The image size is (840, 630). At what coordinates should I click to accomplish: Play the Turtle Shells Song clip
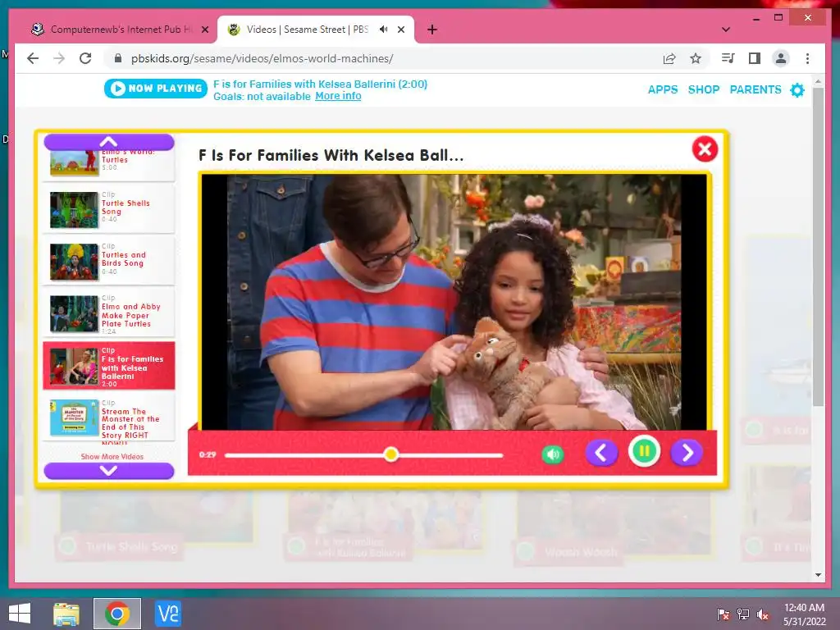(x=109, y=209)
